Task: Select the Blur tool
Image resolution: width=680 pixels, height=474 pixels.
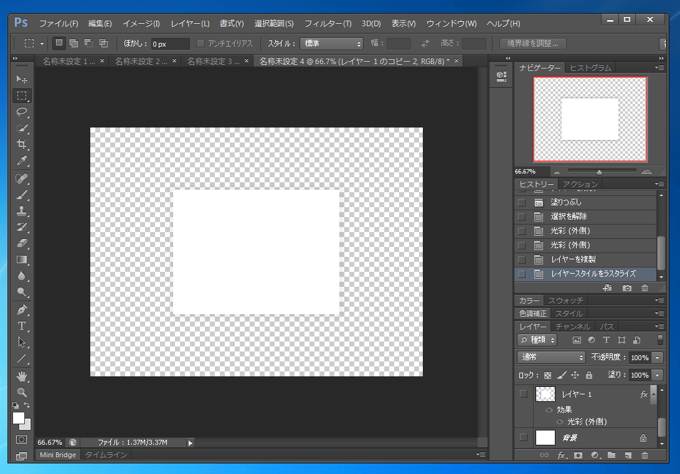Action: pyautogui.click(x=21, y=276)
